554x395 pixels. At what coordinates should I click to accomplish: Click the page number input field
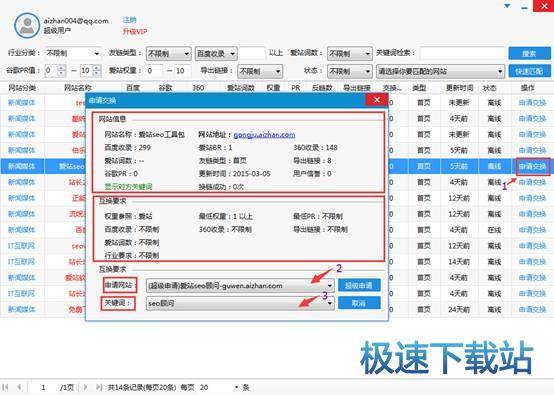pyautogui.click(x=43, y=388)
